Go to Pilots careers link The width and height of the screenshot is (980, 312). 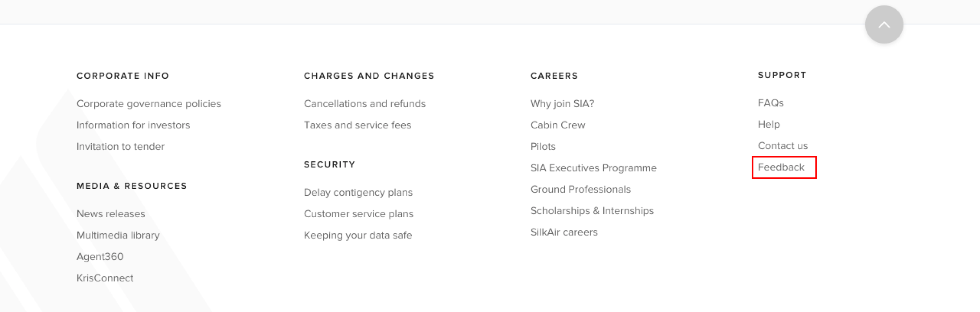(543, 146)
